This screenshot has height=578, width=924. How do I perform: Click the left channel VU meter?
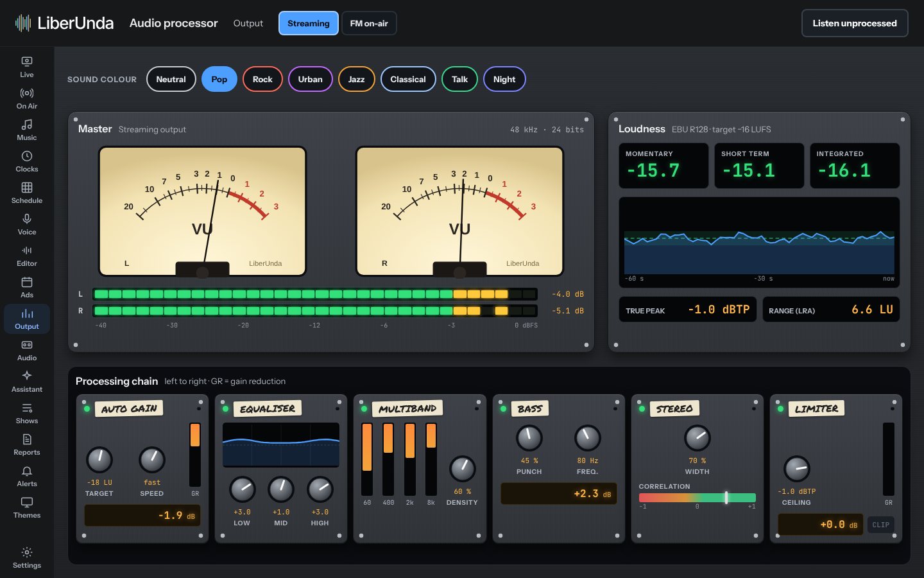(x=202, y=211)
